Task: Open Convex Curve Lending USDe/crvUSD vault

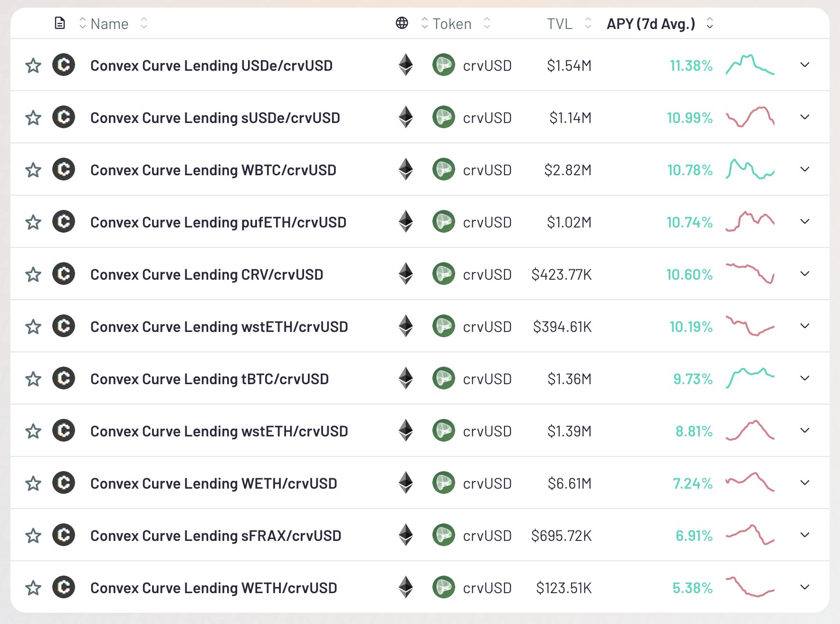Action: pos(211,66)
